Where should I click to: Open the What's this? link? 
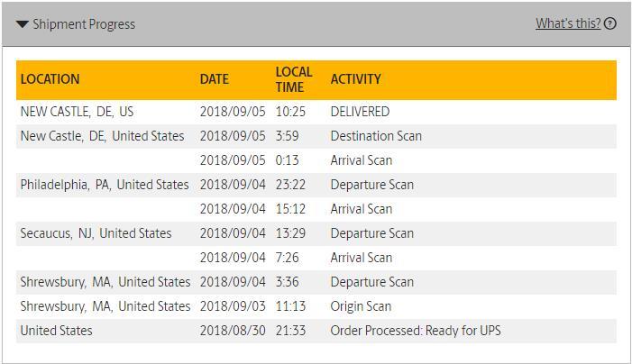(x=567, y=23)
